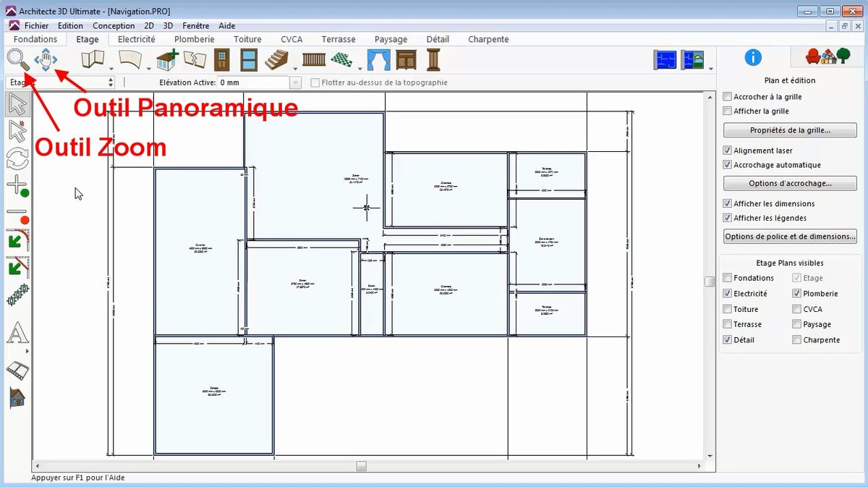Image resolution: width=868 pixels, height=487 pixels.
Task: Select the blue curtains tool
Action: coord(378,59)
